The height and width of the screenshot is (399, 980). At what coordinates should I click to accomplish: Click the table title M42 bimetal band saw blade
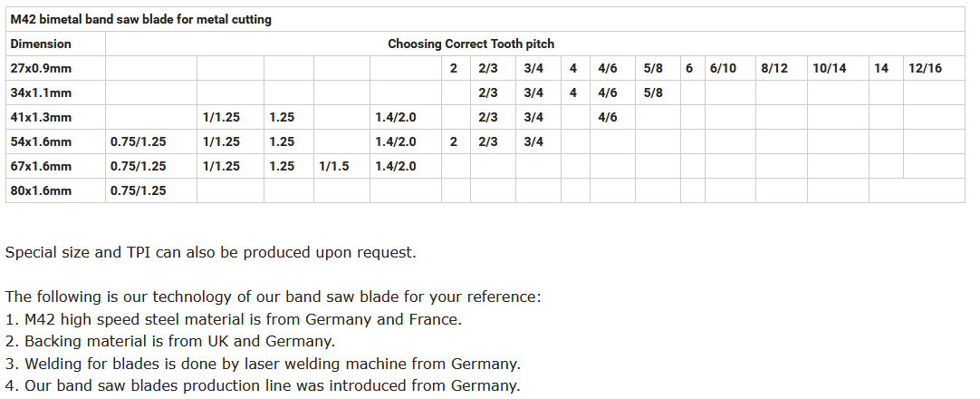click(140, 19)
